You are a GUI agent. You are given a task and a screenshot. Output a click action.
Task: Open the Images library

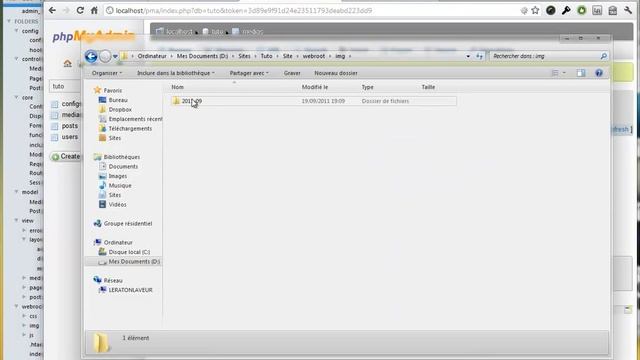tap(118, 176)
